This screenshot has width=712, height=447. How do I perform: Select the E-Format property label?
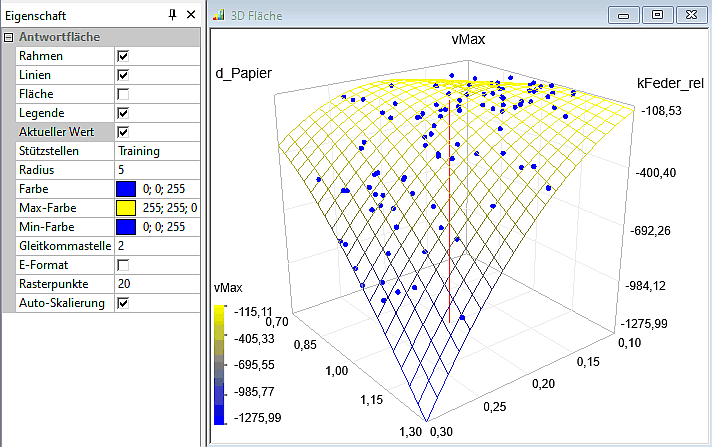44,265
